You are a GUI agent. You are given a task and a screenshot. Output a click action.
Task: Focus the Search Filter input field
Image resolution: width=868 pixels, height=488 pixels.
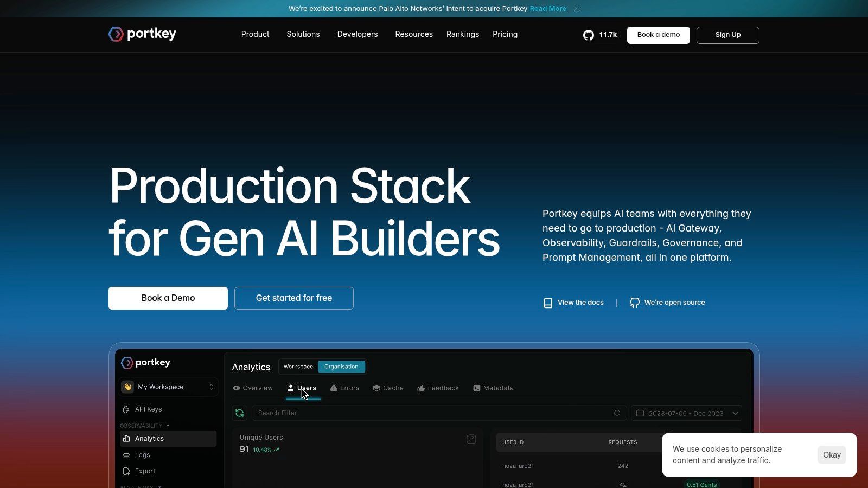[x=439, y=413]
